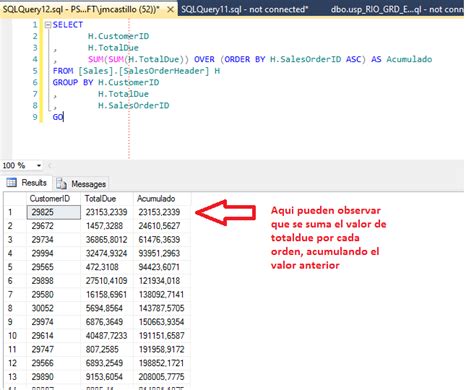The image size is (474, 390).
Task: Select the Acumulado column header
Action: [x=162, y=199]
